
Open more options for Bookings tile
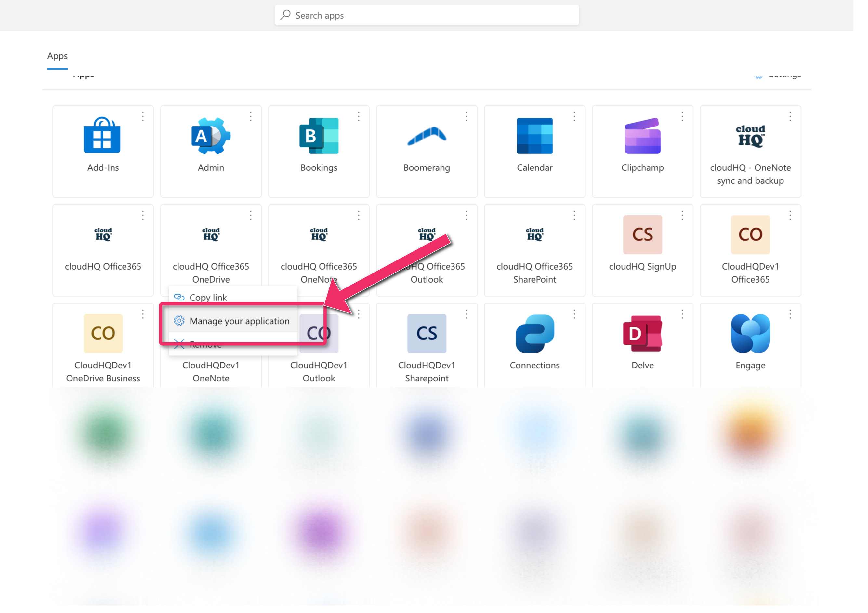tap(358, 116)
